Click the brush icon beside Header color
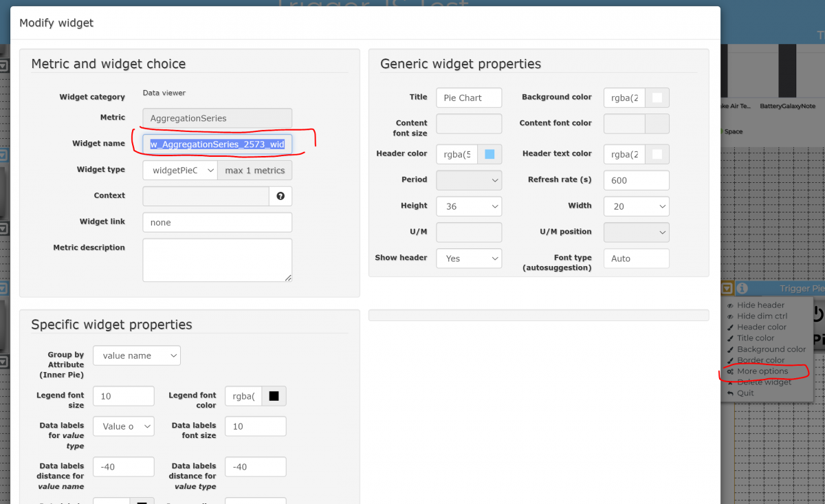This screenshot has width=825, height=504. (x=730, y=327)
